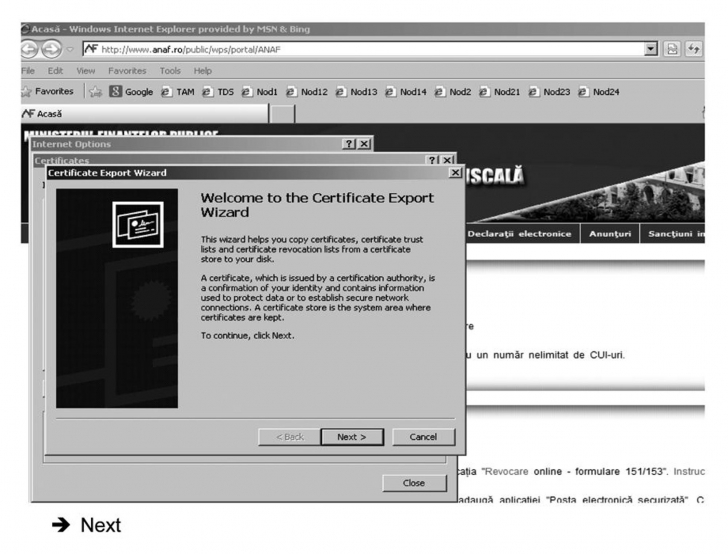Click into the address bar URL field

(x=350, y=49)
